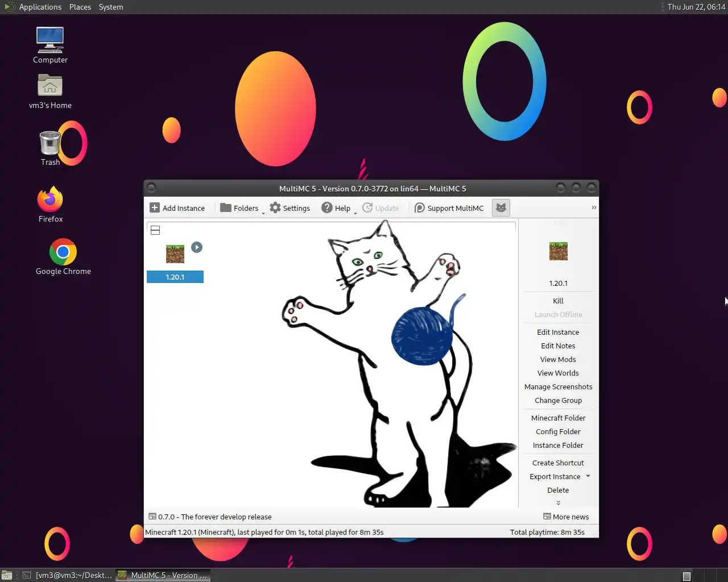Open View Worlds
728x582 pixels.
tap(559, 373)
